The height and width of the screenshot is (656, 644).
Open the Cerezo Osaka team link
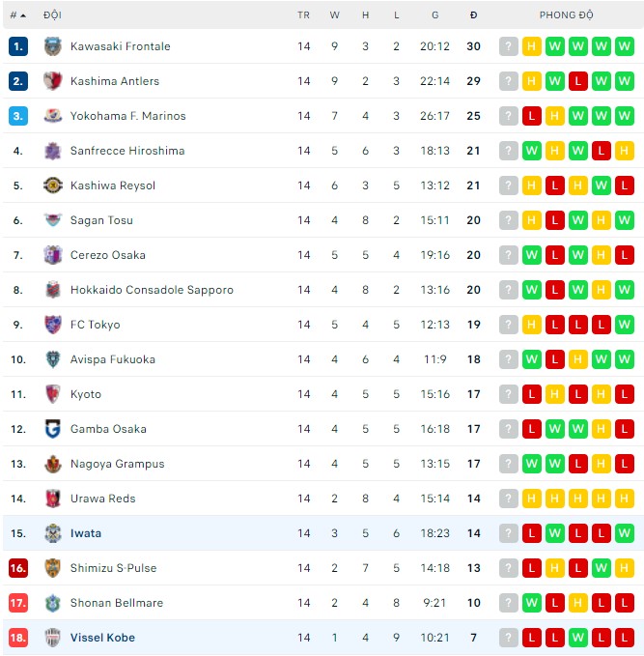(x=108, y=255)
